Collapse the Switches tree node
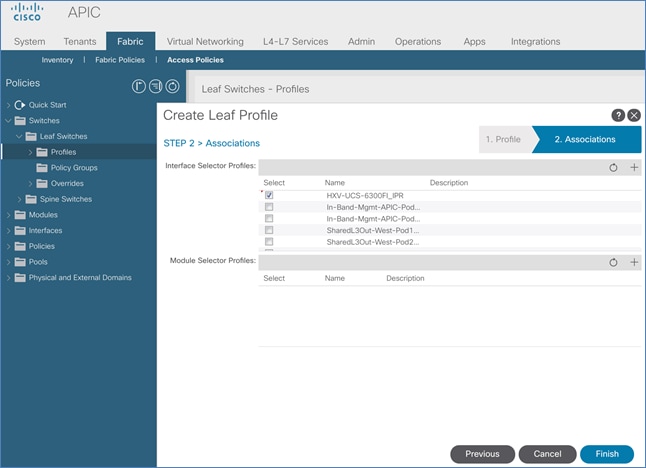This screenshot has width=646, height=468. click(8, 121)
